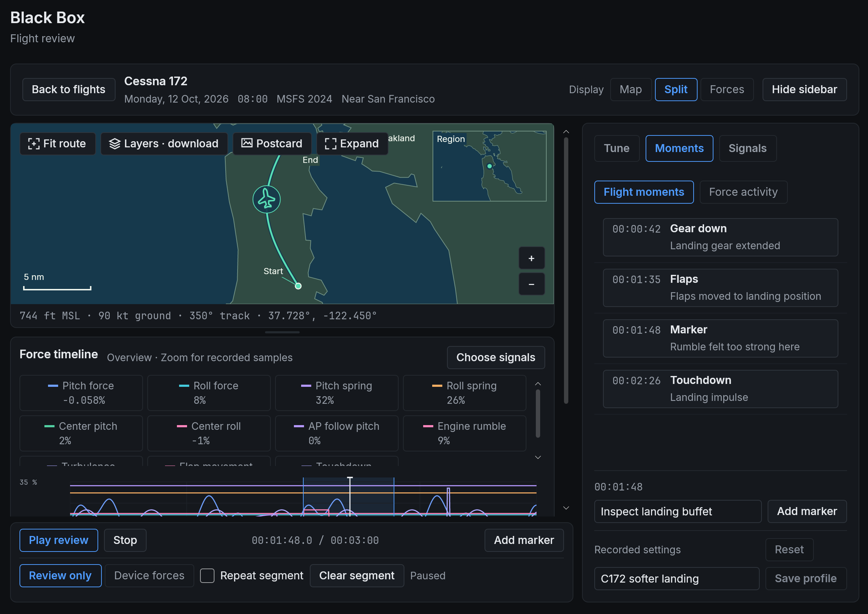Click the Inspect landing buffet marker field

[x=677, y=511]
